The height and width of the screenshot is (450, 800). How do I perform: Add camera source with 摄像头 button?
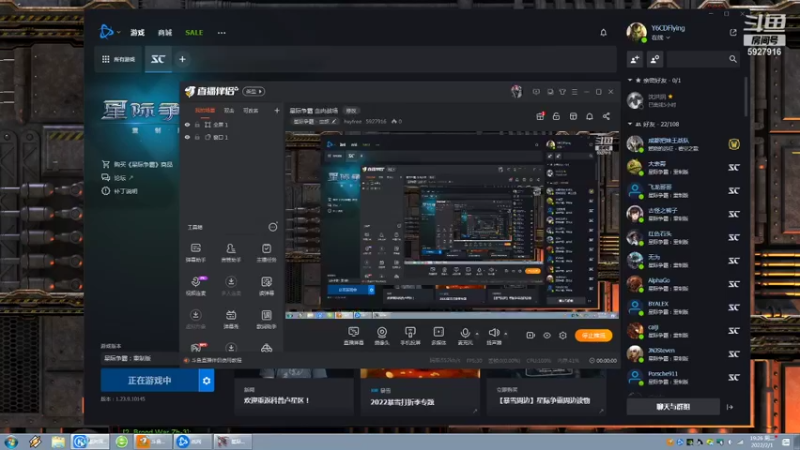382,336
